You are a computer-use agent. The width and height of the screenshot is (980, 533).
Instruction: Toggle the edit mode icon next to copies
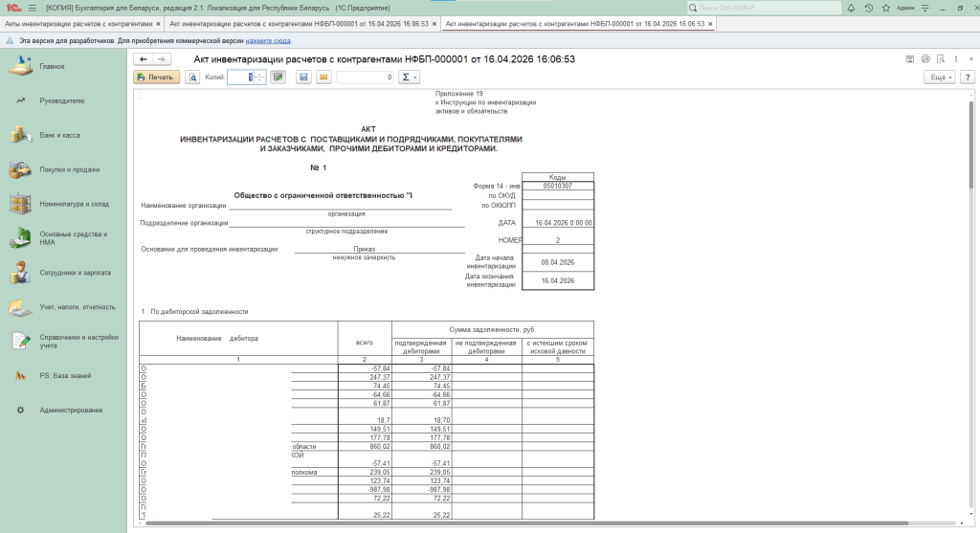(x=278, y=78)
